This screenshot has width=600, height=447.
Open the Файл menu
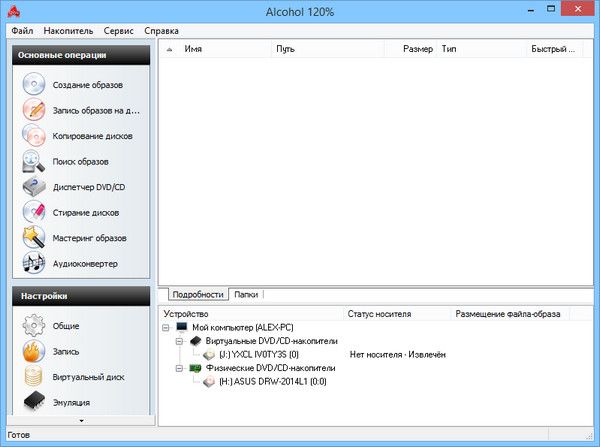(x=22, y=32)
